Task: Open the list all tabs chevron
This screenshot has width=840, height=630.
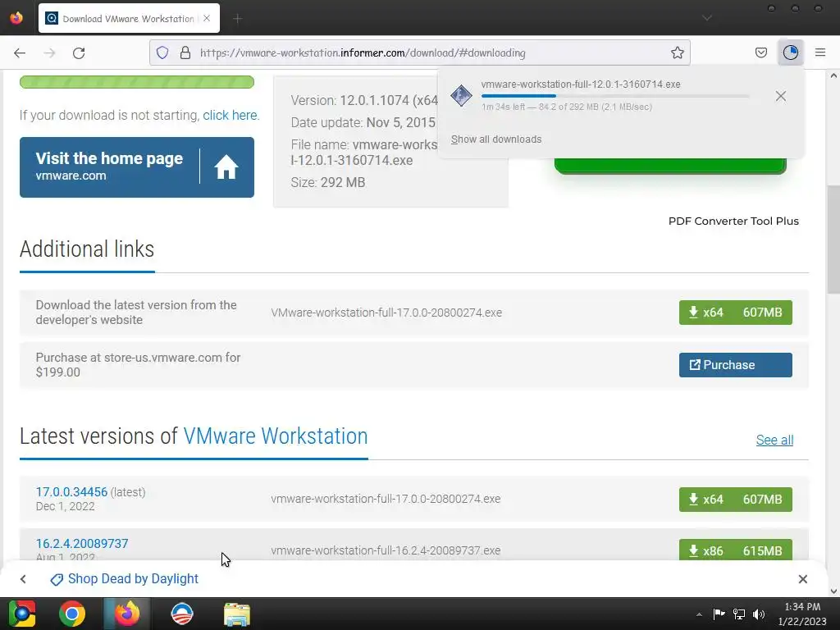Action: tap(707, 18)
